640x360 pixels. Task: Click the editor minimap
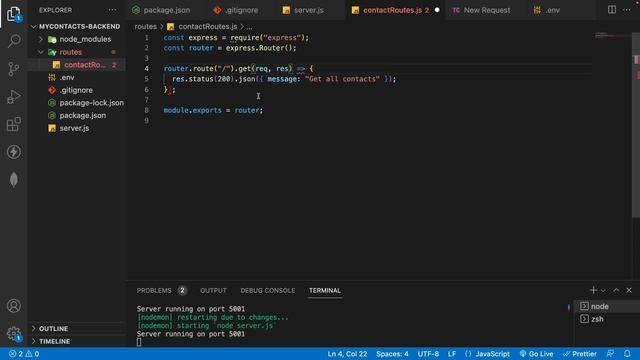pos(612,37)
